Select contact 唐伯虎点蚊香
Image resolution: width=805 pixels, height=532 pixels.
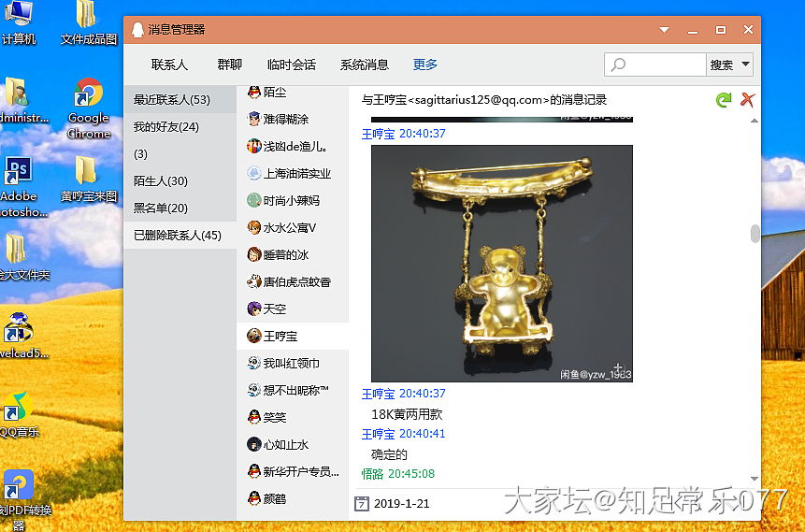coord(296,282)
